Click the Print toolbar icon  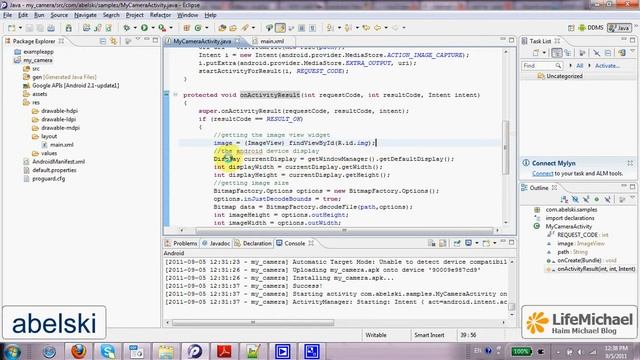click(x=51, y=28)
